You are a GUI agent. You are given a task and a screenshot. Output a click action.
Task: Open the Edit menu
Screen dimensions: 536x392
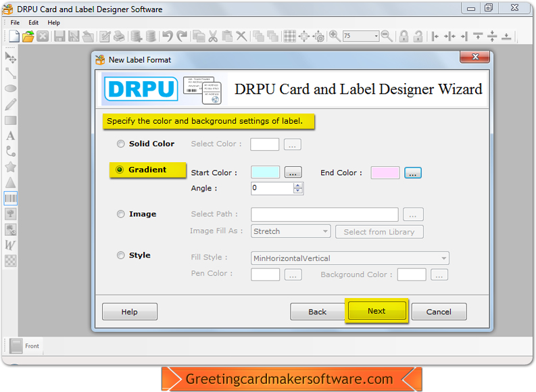pyautogui.click(x=34, y=22)
